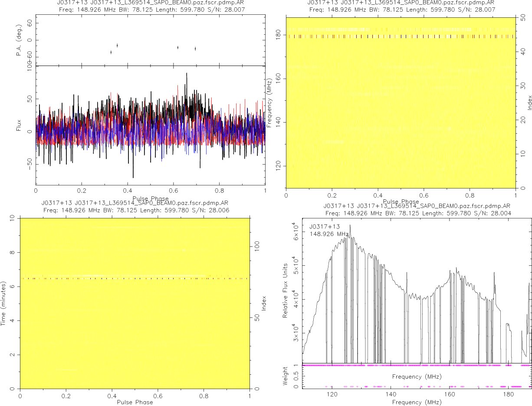Click the 'Frequency (MHz)' y-axis label of spectrum plot
Viewport: 532px width, 406px height.
coord(269,102)
